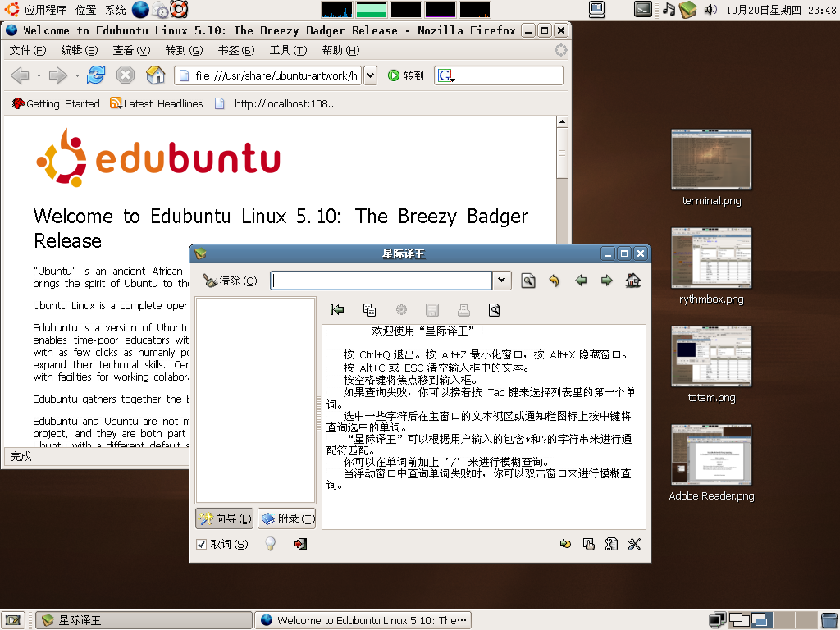Click the StarDict find/lookup magnifier icon
The width and height of the screenshot is (840, 630).
[x=528, y=281]
